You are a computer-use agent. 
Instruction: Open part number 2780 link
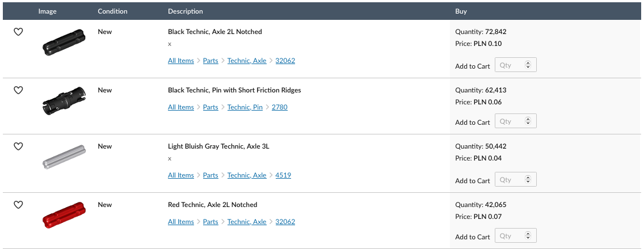[x=279, y=107]
